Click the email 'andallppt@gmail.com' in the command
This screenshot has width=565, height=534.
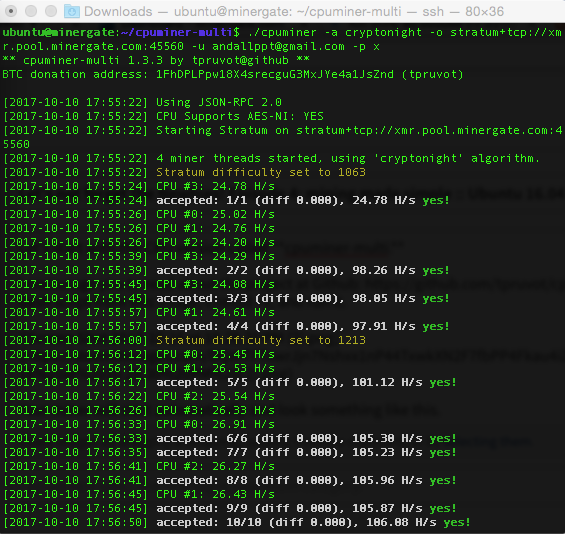(x=278, y=46)
